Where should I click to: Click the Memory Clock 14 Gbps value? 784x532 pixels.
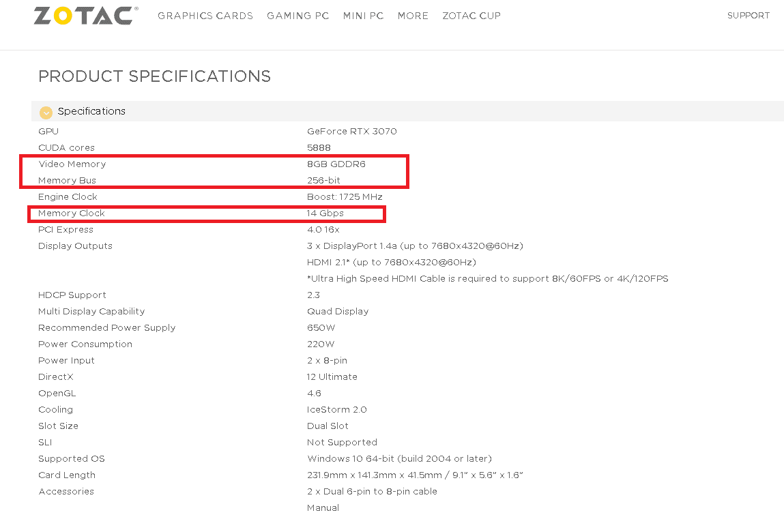(x=325, y=213)
